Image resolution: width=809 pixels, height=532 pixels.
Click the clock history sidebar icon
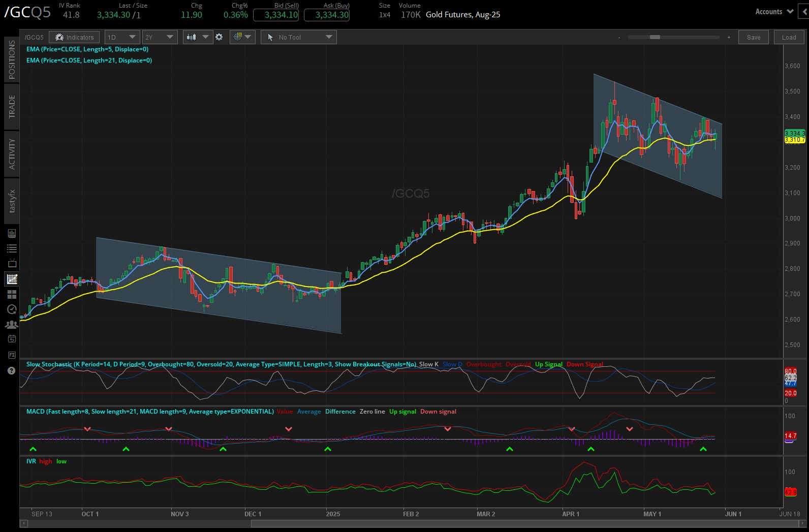[x=12, y=309]
